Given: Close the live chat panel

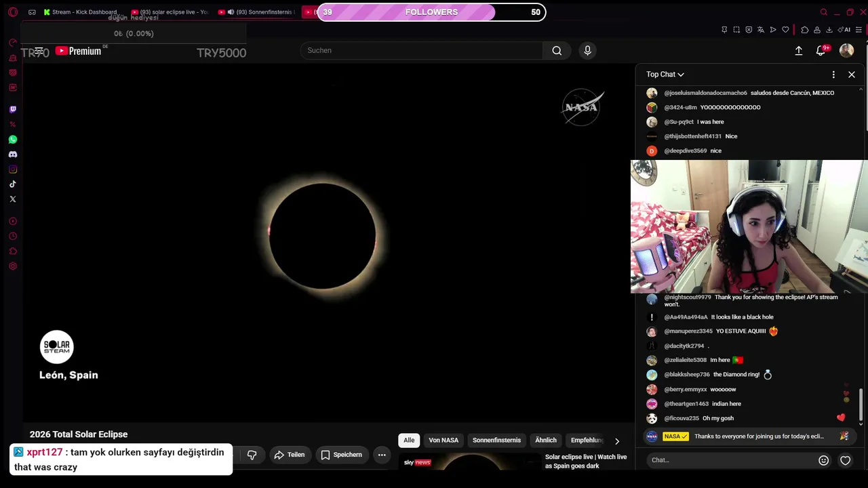Looking at the screenshot, I should pyautogui.click(x=852, y=75).
